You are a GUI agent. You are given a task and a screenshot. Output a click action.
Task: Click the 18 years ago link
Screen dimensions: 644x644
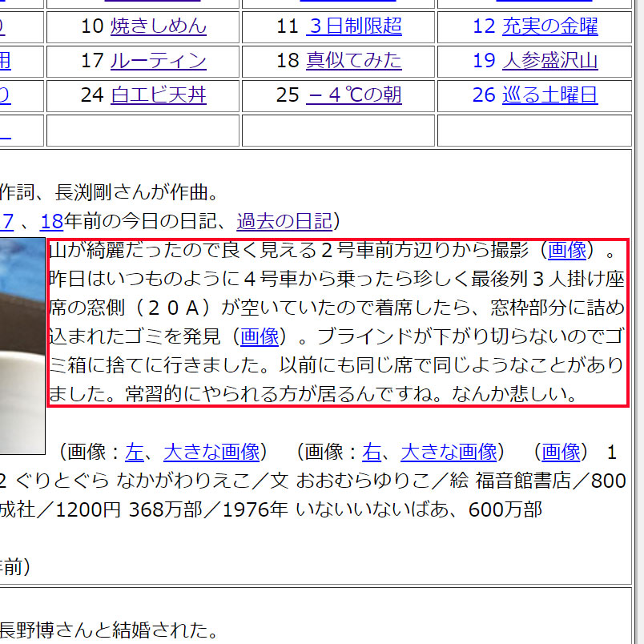click(x=52, y=221)
